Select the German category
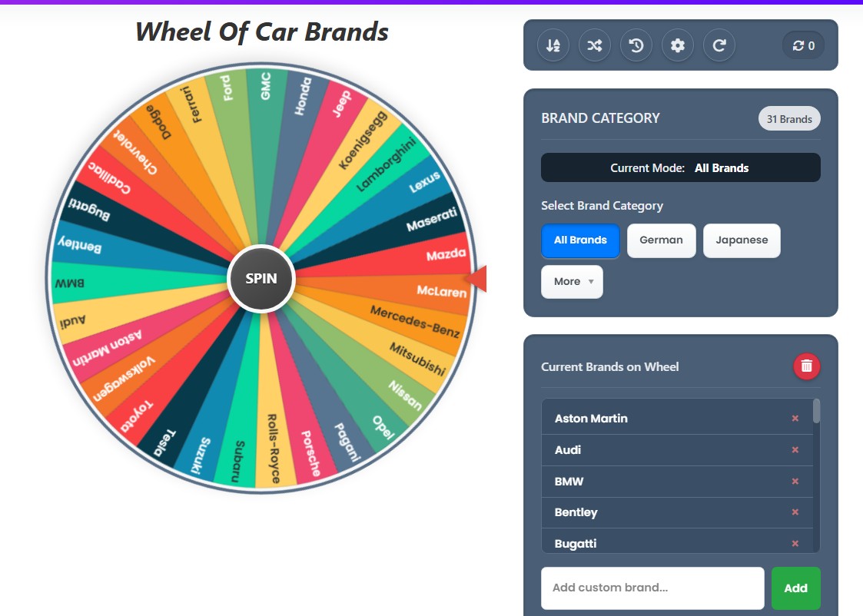Screen dimensions: 863x616 click(x=661, y=240)
